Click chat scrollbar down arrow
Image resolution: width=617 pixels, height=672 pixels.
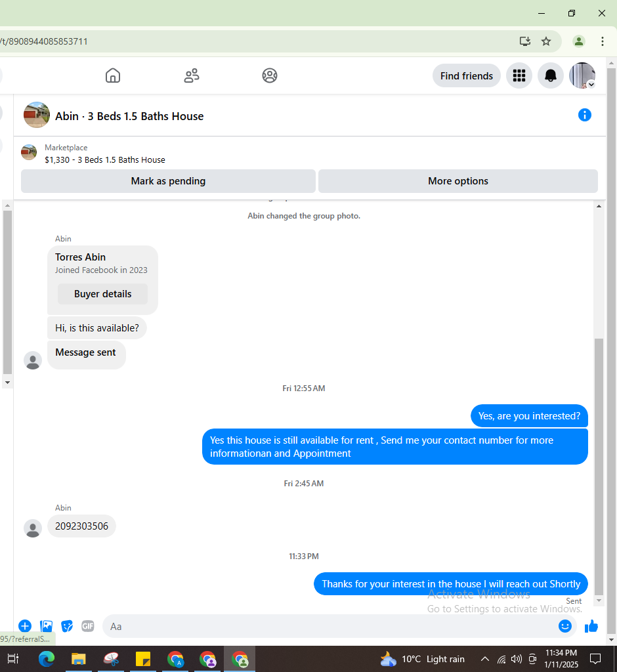point(599,600)
